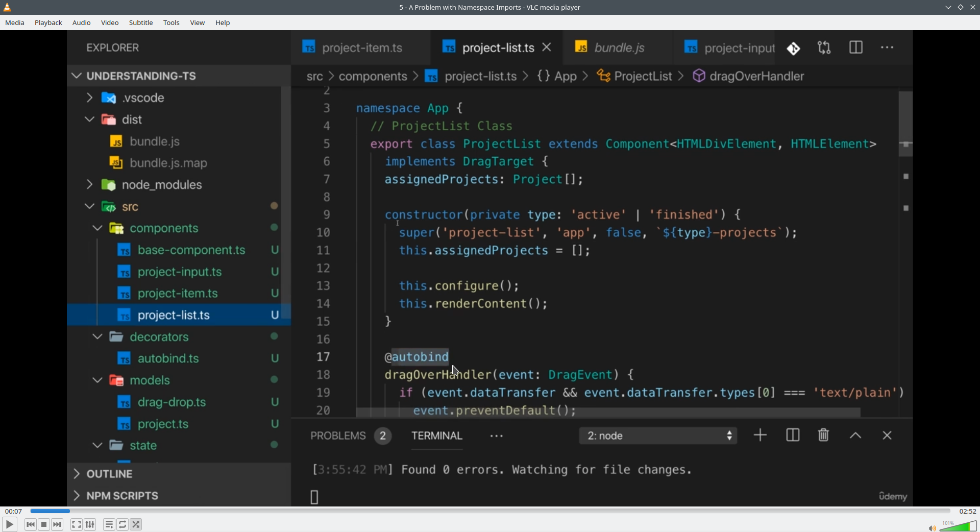Kill terminal with the trash icon
Viewport: 980px width, 532px height.
tap(824, 436)
